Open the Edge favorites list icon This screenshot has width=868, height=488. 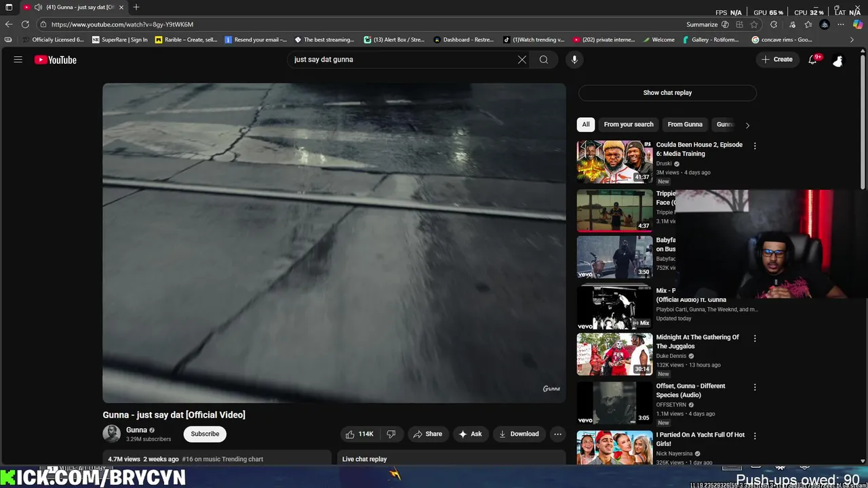808,24
